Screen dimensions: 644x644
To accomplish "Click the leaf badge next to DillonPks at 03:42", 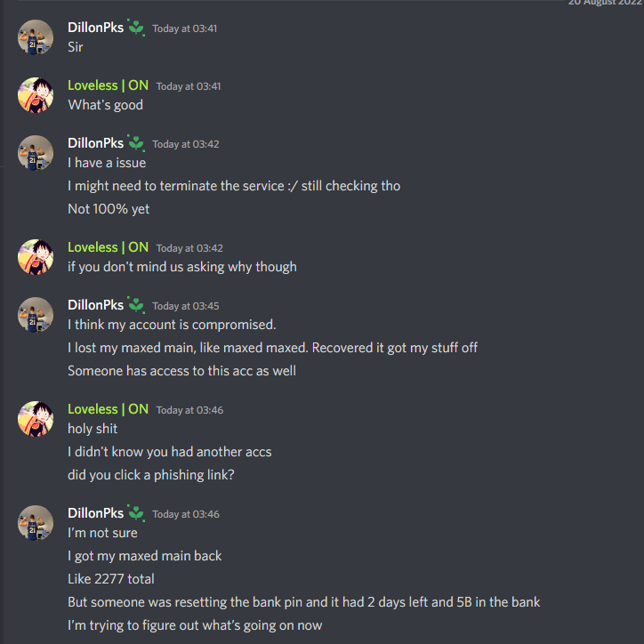I will [x=136, y=143].
